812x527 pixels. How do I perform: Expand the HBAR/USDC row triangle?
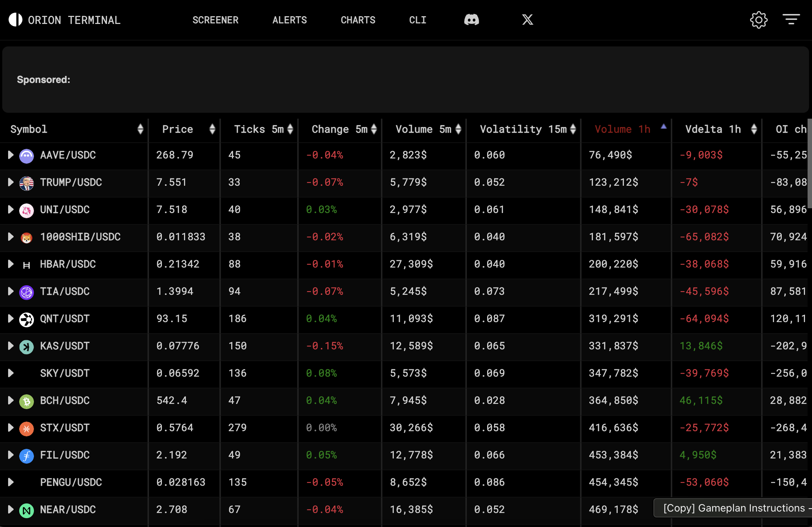coord(11,264)
